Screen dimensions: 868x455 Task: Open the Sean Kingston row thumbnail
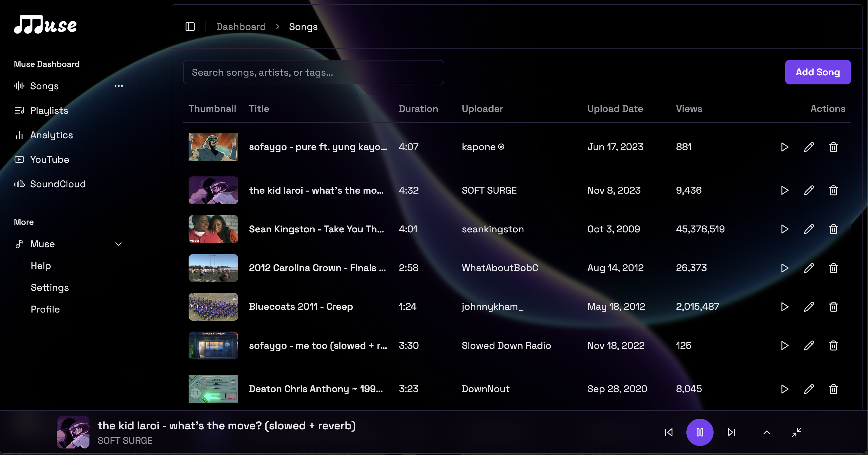click(x=213, y=229)
